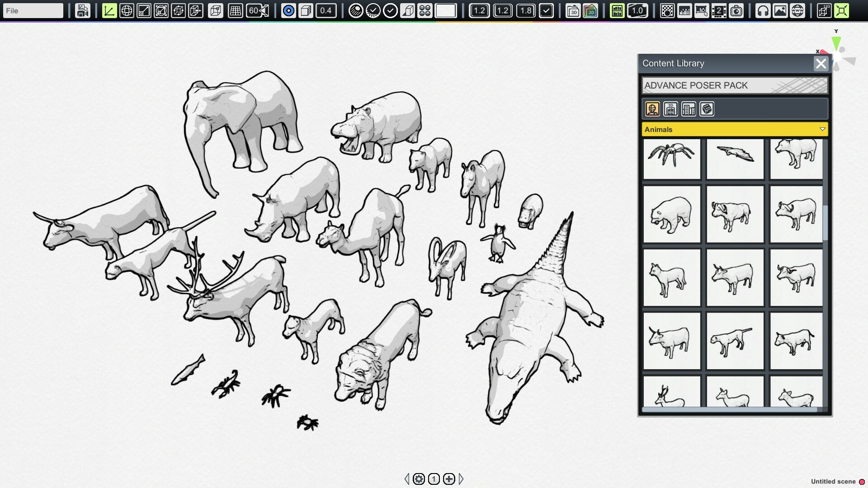The height and width of the screenshot is (488, 868).
Task: Click the white color swatch in the toolbar
Action: coord(447,10)
